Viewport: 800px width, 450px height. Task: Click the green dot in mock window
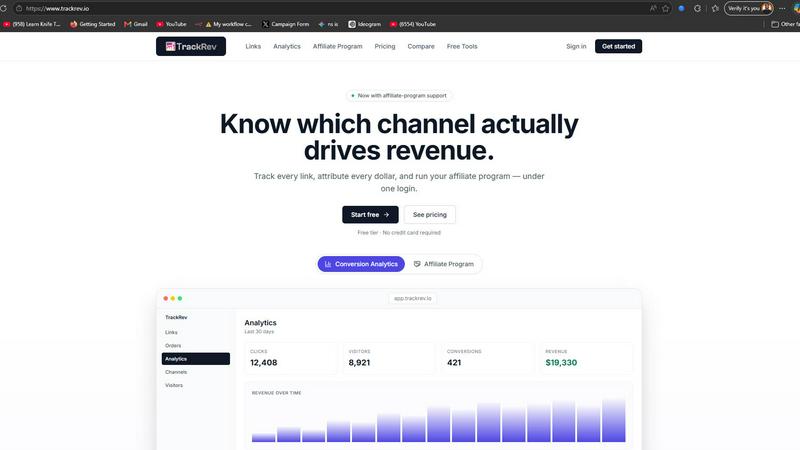click(x=180, y=298)
